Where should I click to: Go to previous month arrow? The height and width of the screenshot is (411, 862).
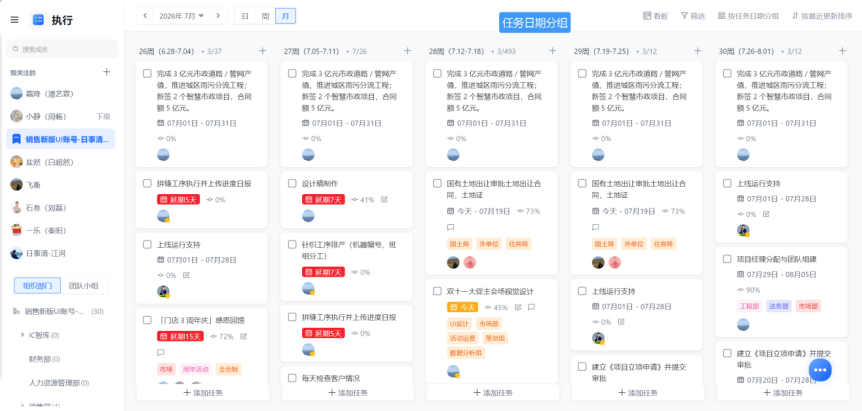(145, 16)
